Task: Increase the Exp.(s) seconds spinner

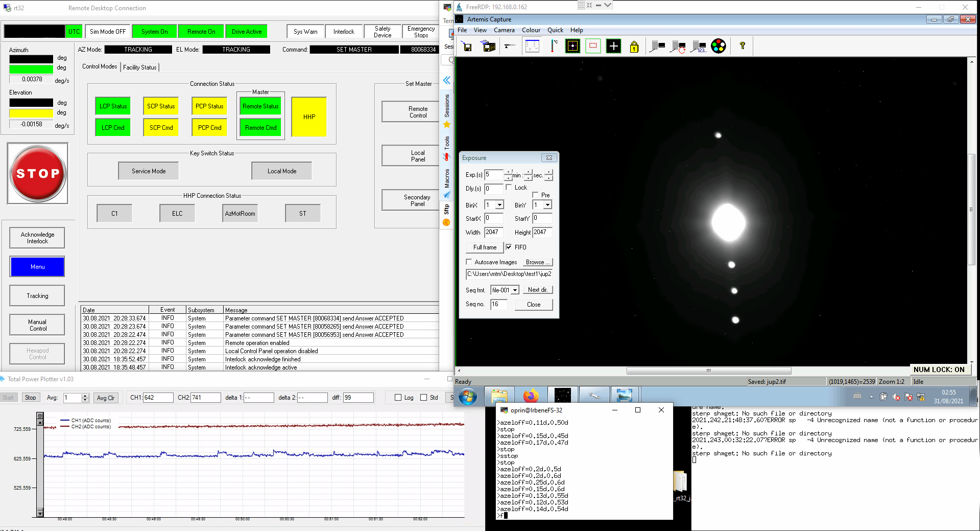Action: click(x=508, y=172)
